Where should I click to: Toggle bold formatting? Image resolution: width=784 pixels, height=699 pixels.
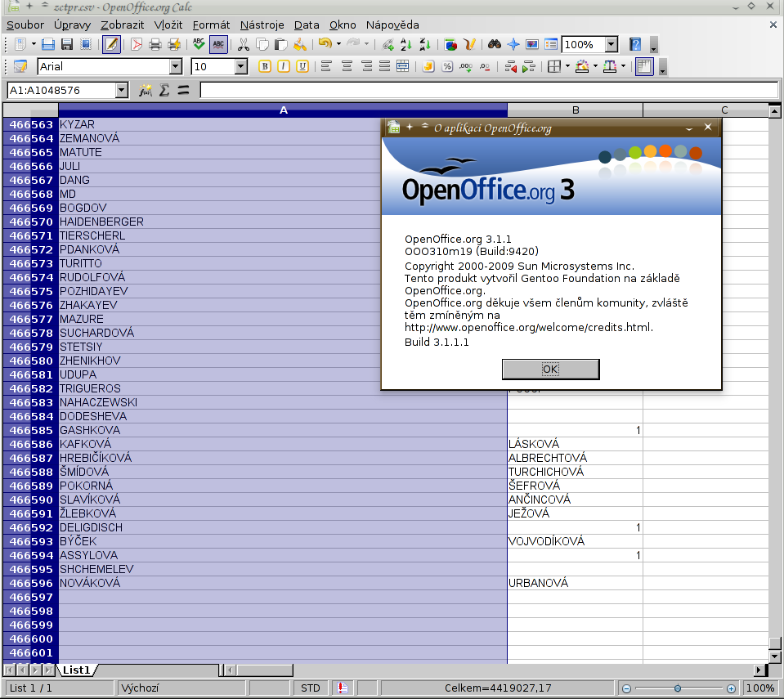(x=265, y=66)
